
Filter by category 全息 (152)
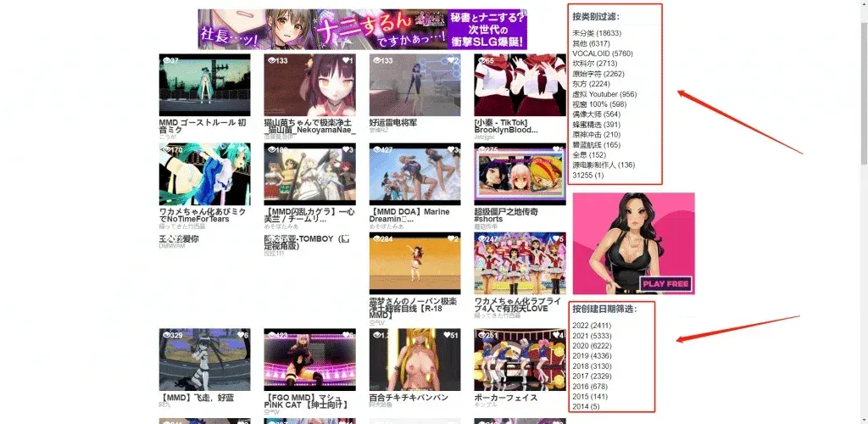pos(589,154)
